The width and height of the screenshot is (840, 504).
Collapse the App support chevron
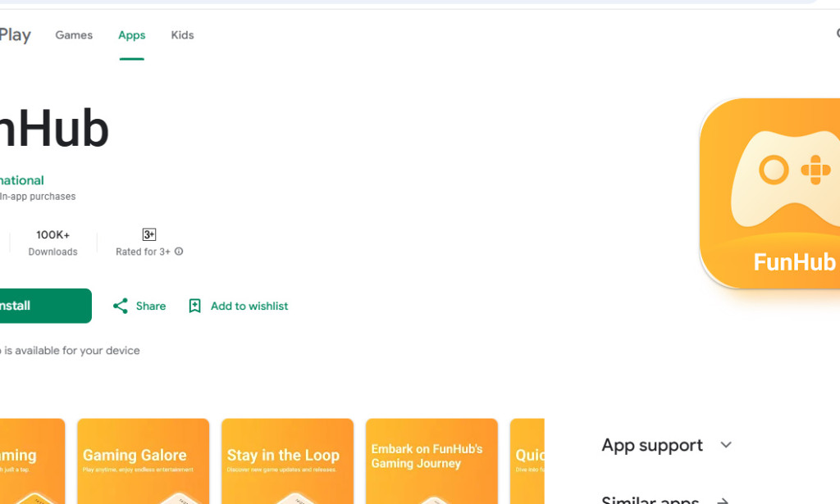(x=726, y=445)
